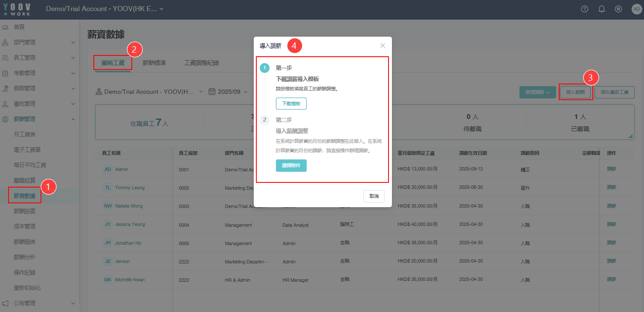The image size is (644, 312).
Task: Open 月工資表 in the sidebar
Action: [x=25, y=135]
